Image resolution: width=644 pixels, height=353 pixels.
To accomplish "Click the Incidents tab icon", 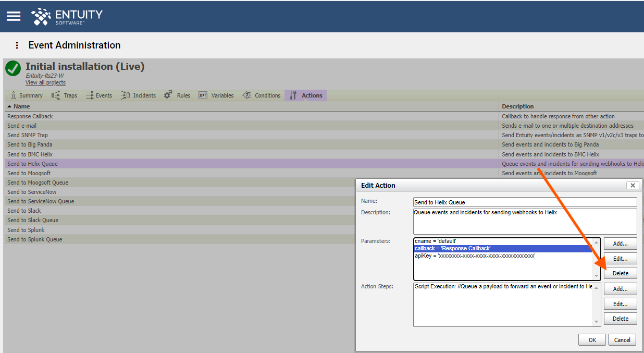I will tap(125, 95).
